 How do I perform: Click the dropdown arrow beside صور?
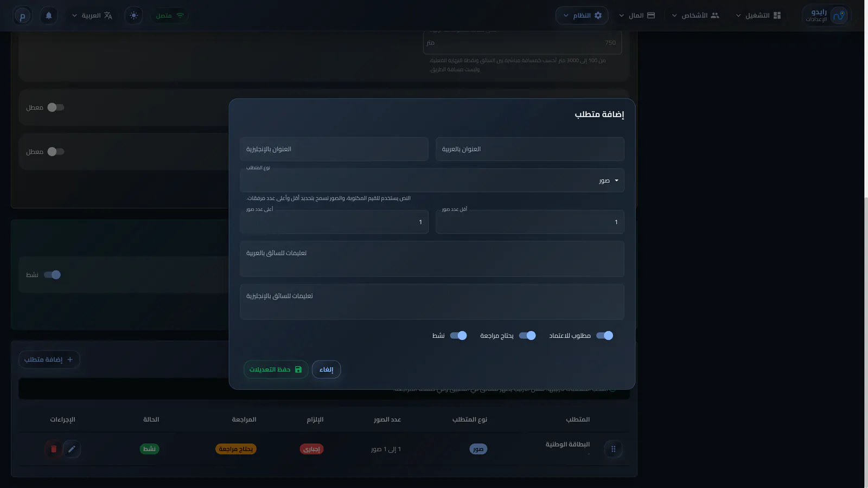[616, 181]
